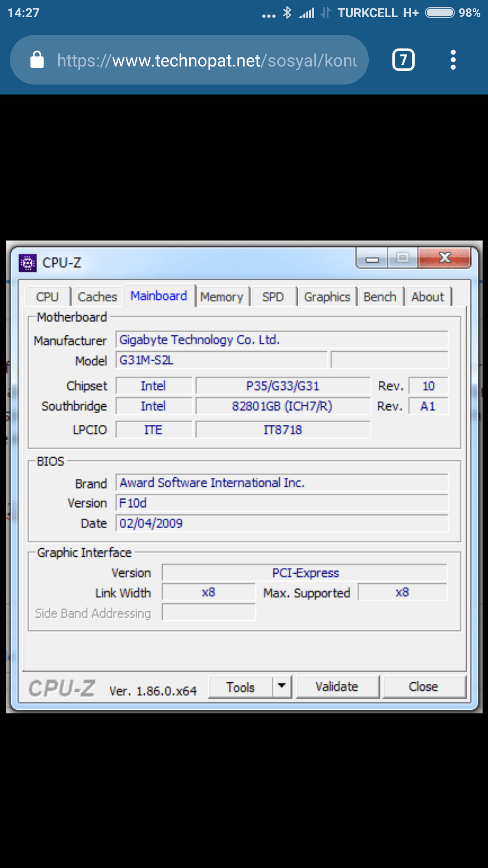Click the BIOS version value F10d

pos(282,503)
